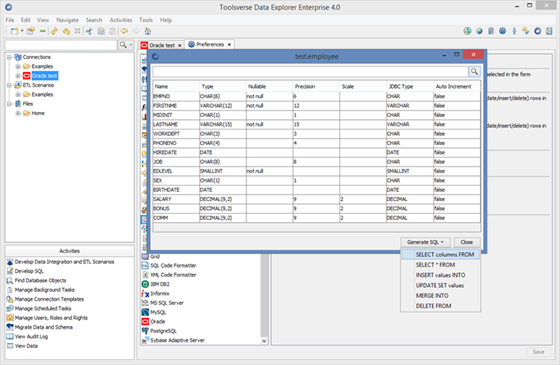Image resolution: width=560 pixels, height=365 pixels.
Task: Close the Preferences tab
Action: pos(229,45)
